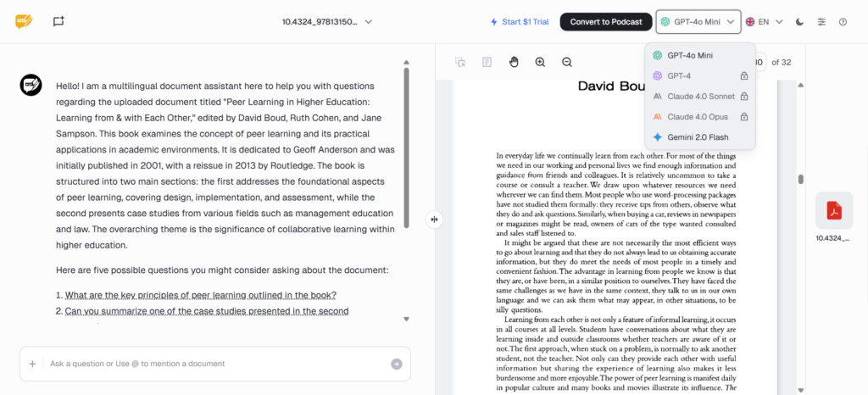This screenshot has height=395, width=868.
Task: Start a new chat with the plus-chat icon
Action: pyautogui.click(x=58, y=21)
